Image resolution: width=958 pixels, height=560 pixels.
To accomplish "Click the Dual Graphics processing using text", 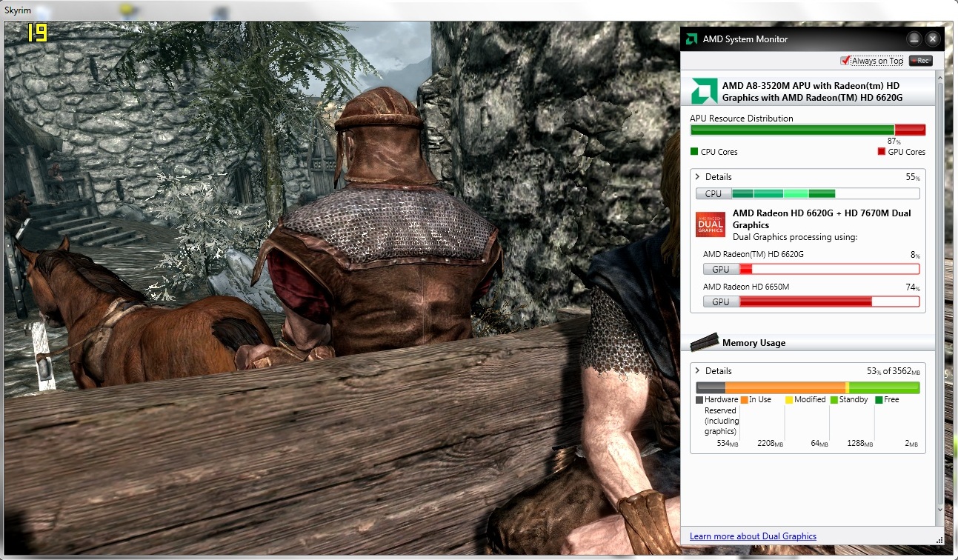I will (x=795, y=237).
